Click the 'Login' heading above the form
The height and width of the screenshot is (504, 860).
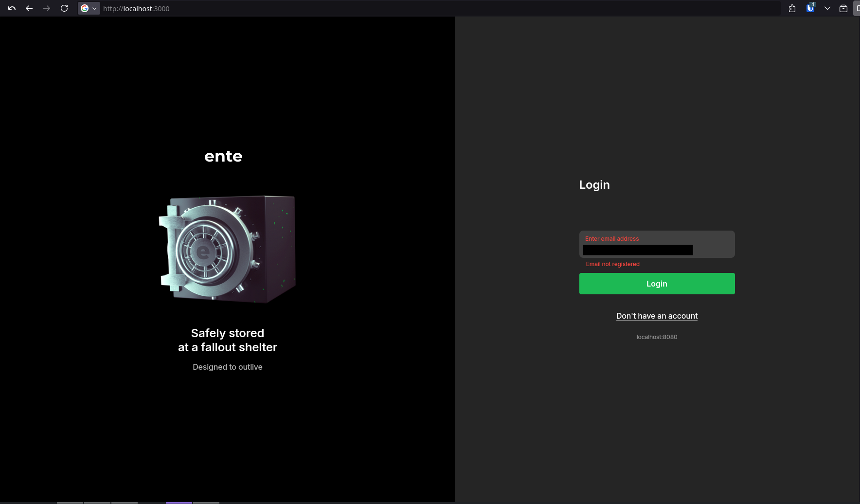[594, 185]
